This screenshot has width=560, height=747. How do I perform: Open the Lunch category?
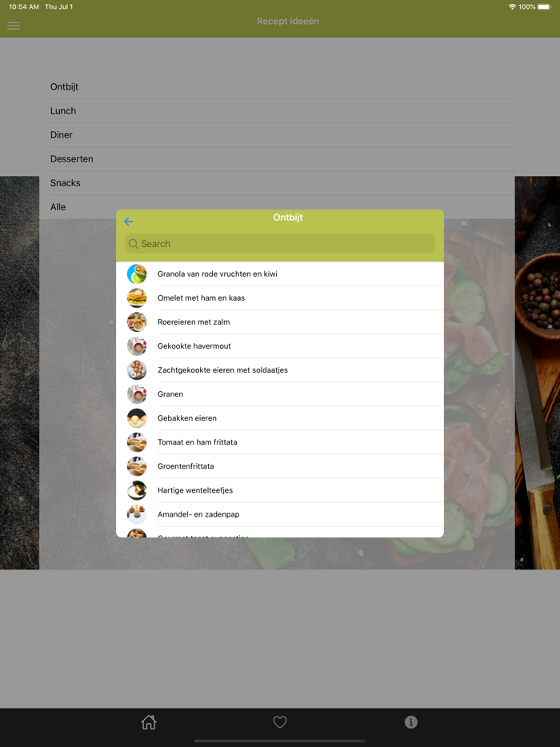pyautogui.click(x=282, y=111)
